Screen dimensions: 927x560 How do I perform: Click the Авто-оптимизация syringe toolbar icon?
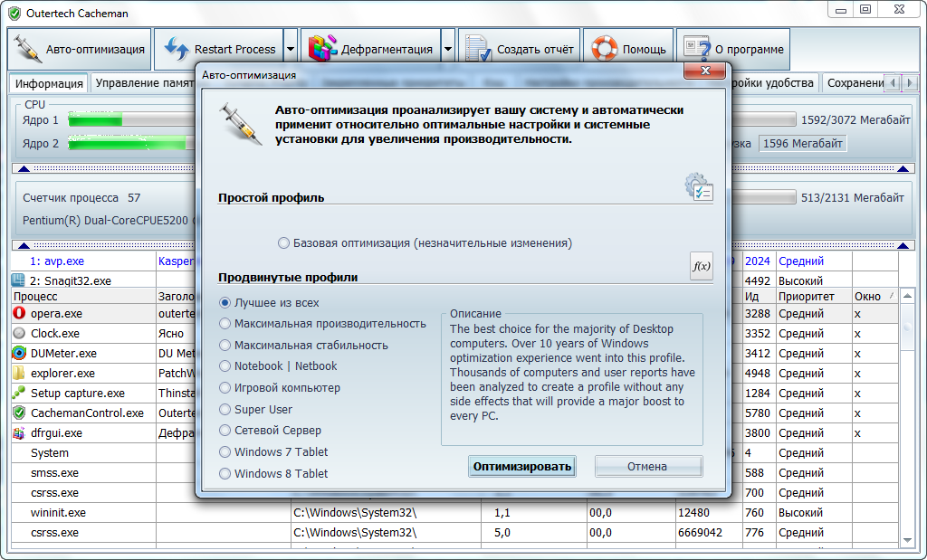click(x=27, y=50)
